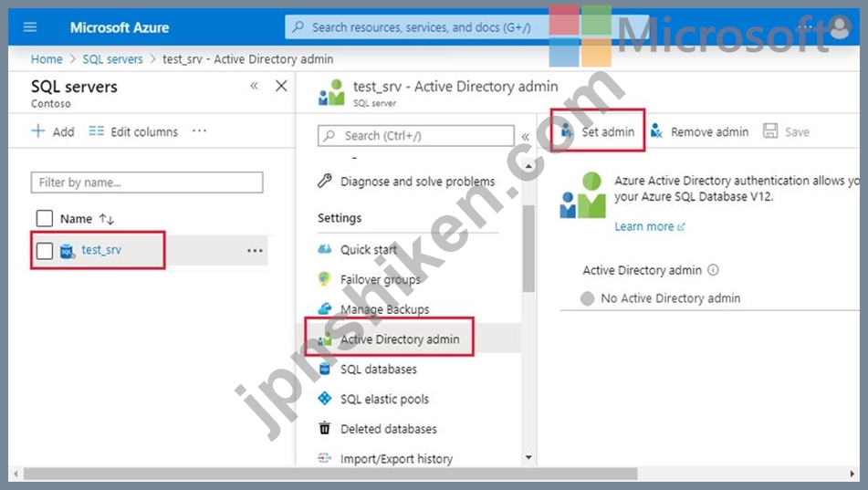The image size is (868, 490).
Task: Tick the test_srv row checkbox
Action: [45, 250]
